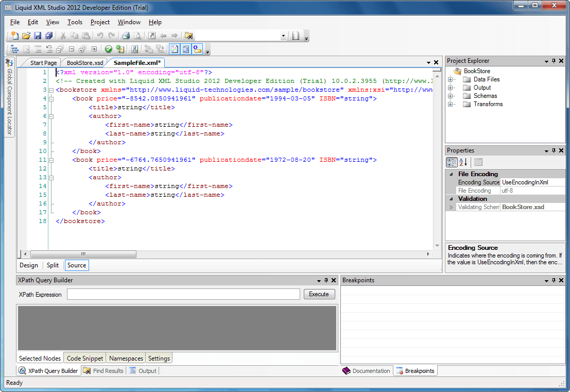Click the horizontal scrollbar thumb in editor
Viewport: 570px width, 392px height.
coord(83,254)
